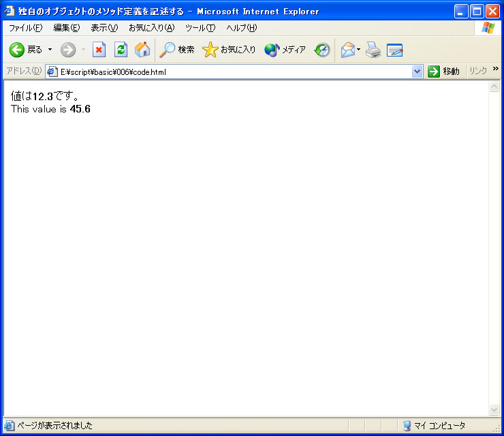The width and height of the screenshot is (504, 436).
Task: Minimize the Internet Explorer window
Action: click(x=461, y=12)
